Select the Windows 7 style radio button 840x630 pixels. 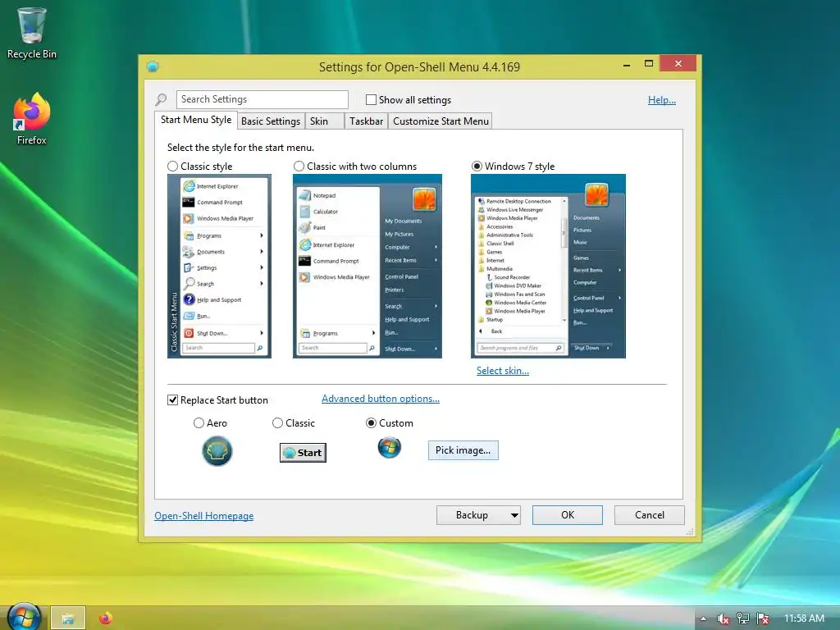coord(477,166)
